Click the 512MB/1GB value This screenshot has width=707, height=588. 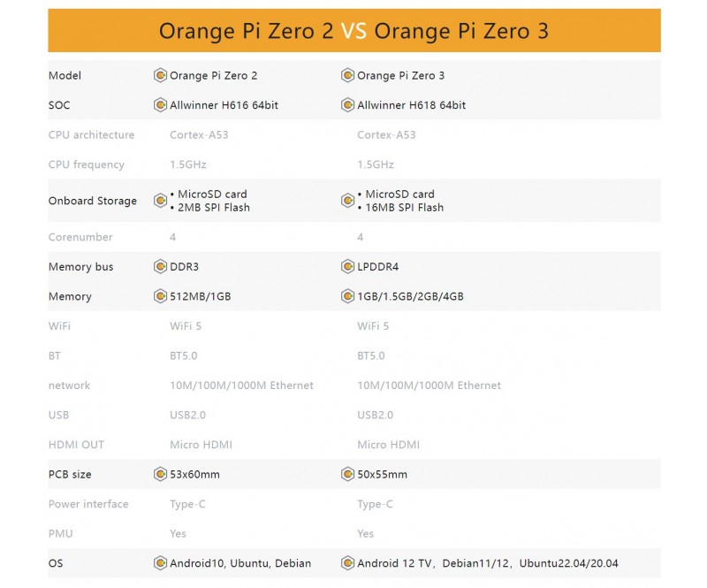(x=201, y=296)
